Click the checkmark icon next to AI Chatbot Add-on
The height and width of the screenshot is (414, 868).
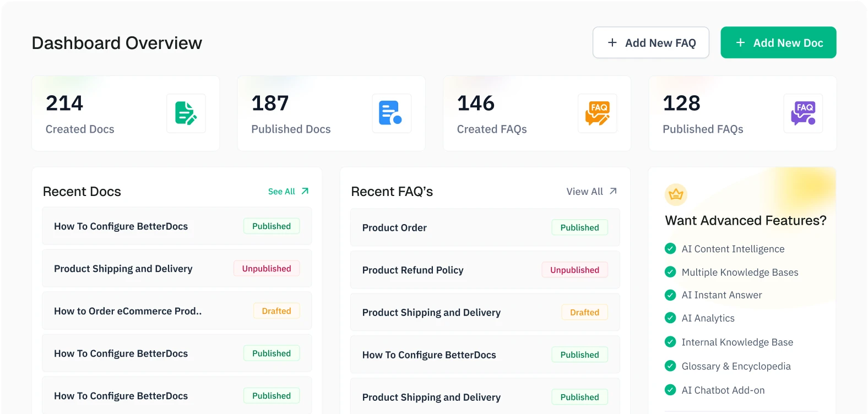click(670, 390)
